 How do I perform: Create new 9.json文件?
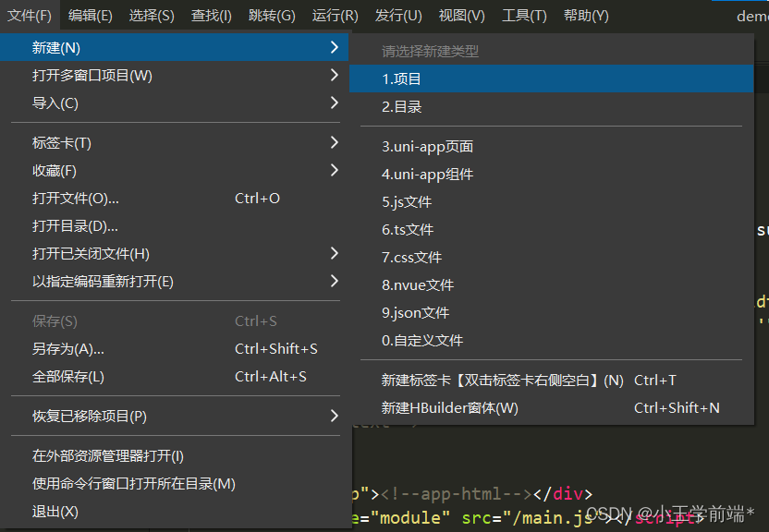click(x=551, y=312)
